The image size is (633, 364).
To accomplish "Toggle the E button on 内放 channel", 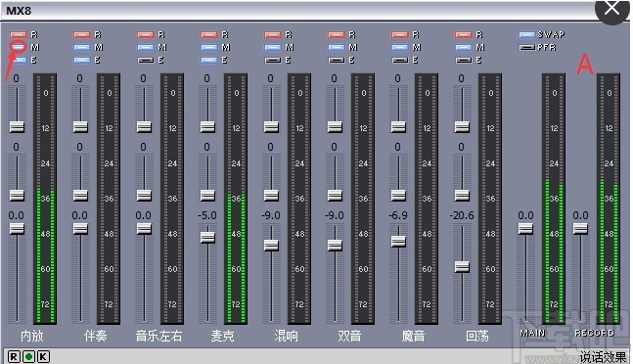I will click(x=19, y=60).
